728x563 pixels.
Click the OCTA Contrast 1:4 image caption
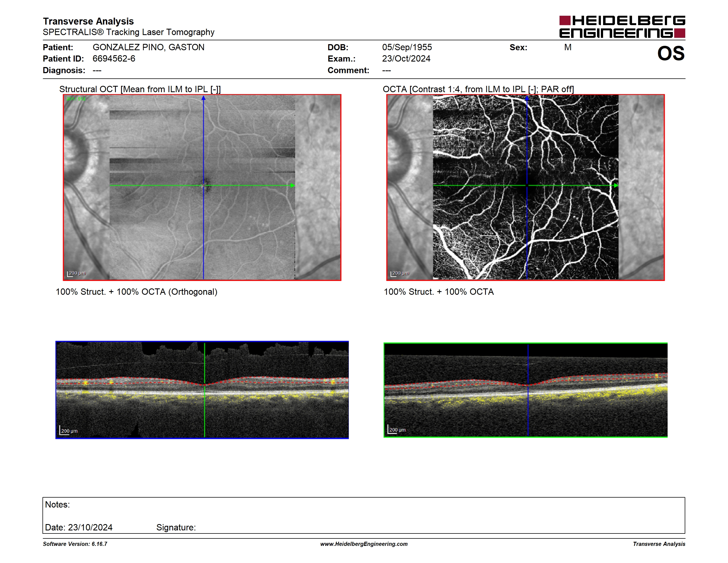point(478,89)
